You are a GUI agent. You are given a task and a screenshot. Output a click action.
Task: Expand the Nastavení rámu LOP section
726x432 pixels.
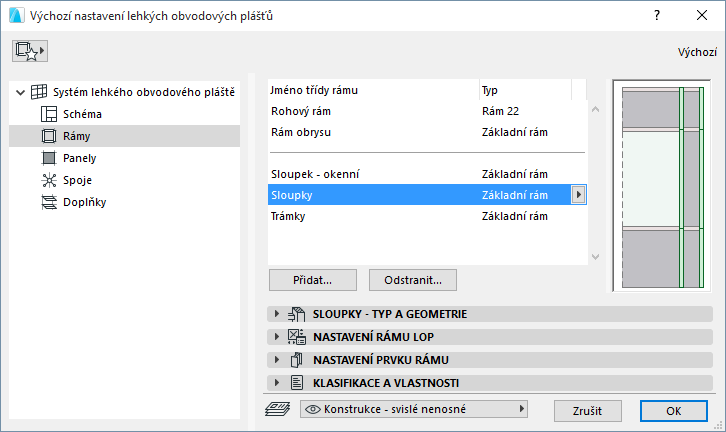point(277,337)
